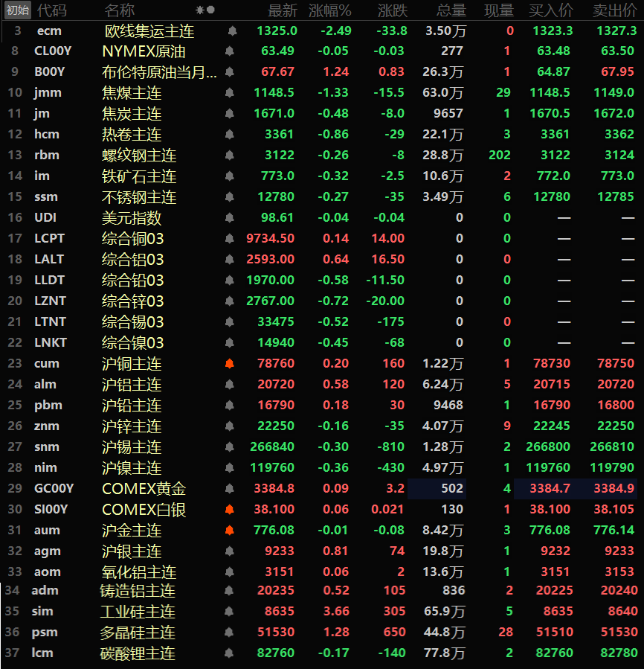Set alert bell on 焦煤主连 row

click(229, 93)
